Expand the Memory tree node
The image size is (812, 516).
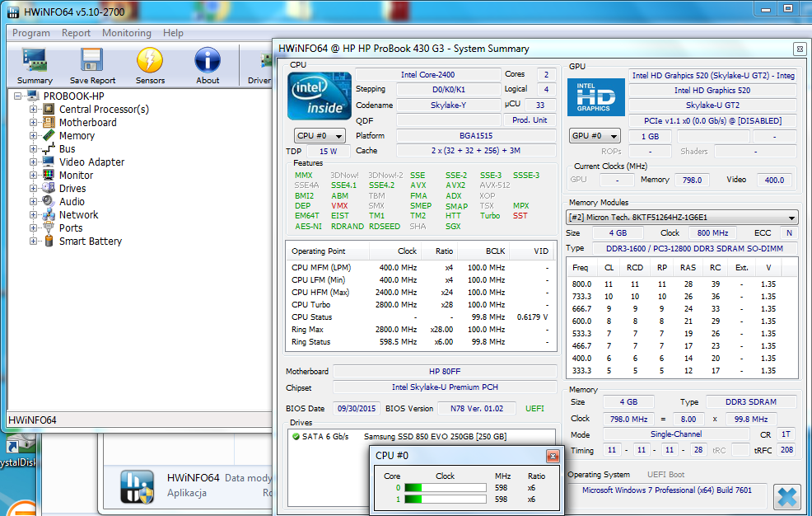[x=34, y=135]
